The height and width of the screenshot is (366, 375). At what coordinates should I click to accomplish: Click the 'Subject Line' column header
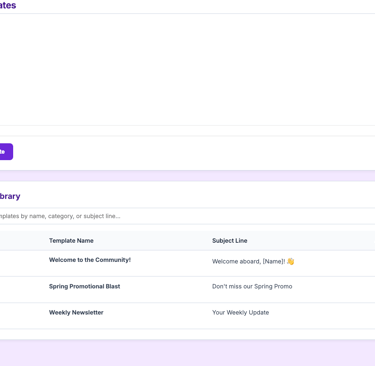pyautogui.click(x=229, y=241)
